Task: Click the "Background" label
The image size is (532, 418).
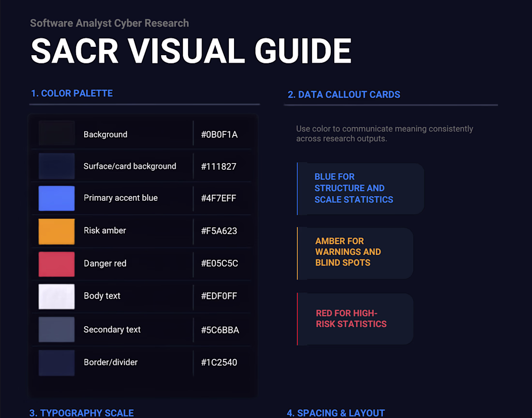Action: [x=105, y=134]
